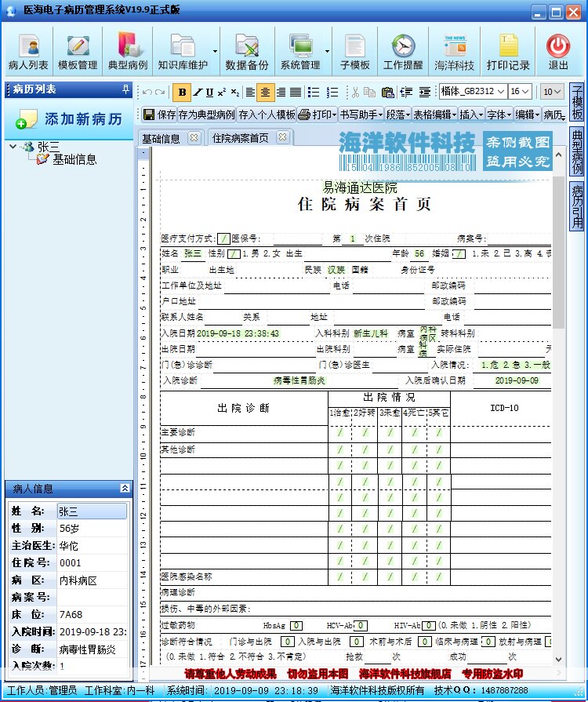Viewport: 588px width, 702px height.
Task: Click 保存 save button
Action: (159, 115)
